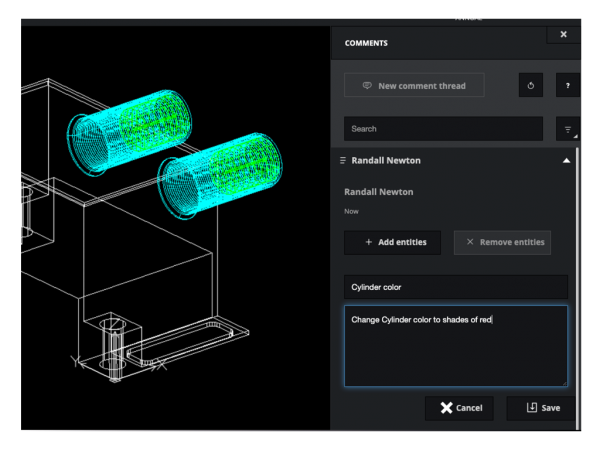The width and height of the screenshot is (600, 450).
Task: Open the comments help question mark
Action: tap(567, 86)
